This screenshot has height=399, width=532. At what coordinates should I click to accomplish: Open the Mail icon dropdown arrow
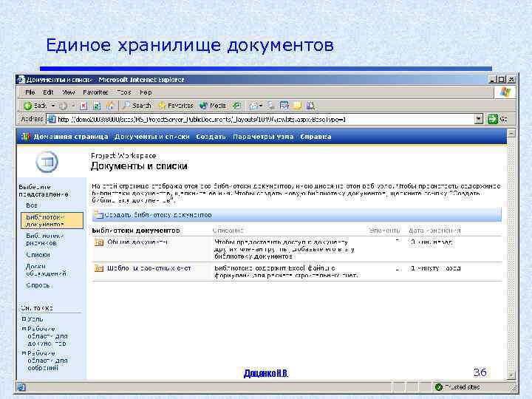261,106
